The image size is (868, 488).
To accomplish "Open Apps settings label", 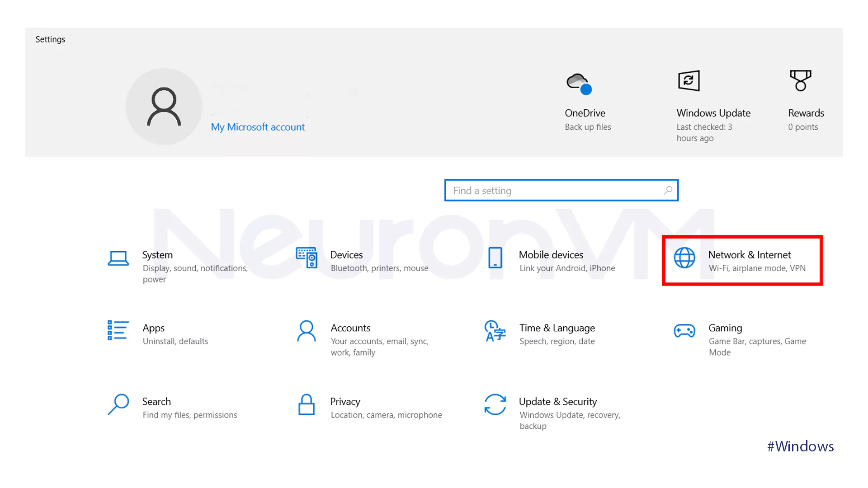I will click(154, 328).
